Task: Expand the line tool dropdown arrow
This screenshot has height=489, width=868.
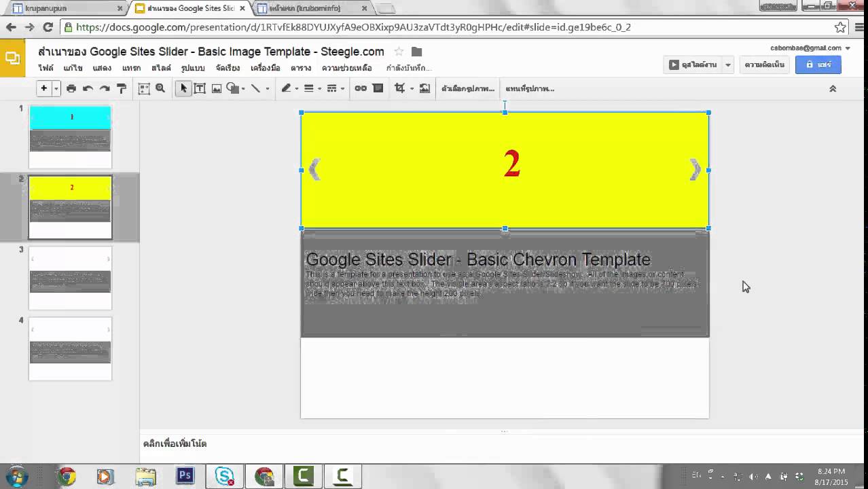Action: 267,89
